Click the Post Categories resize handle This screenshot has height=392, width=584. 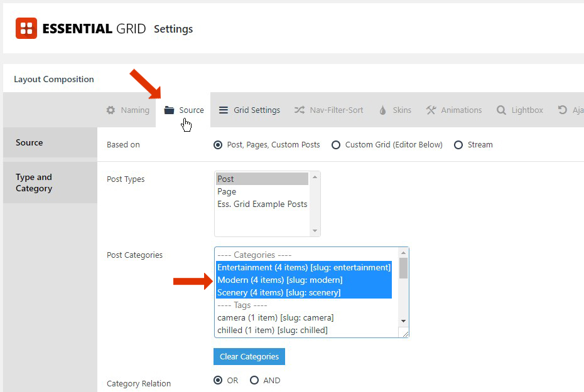405,333
